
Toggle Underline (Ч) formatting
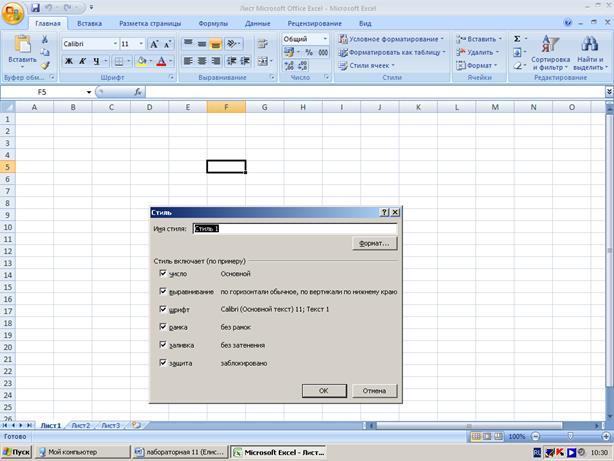[x=96, y=61]
